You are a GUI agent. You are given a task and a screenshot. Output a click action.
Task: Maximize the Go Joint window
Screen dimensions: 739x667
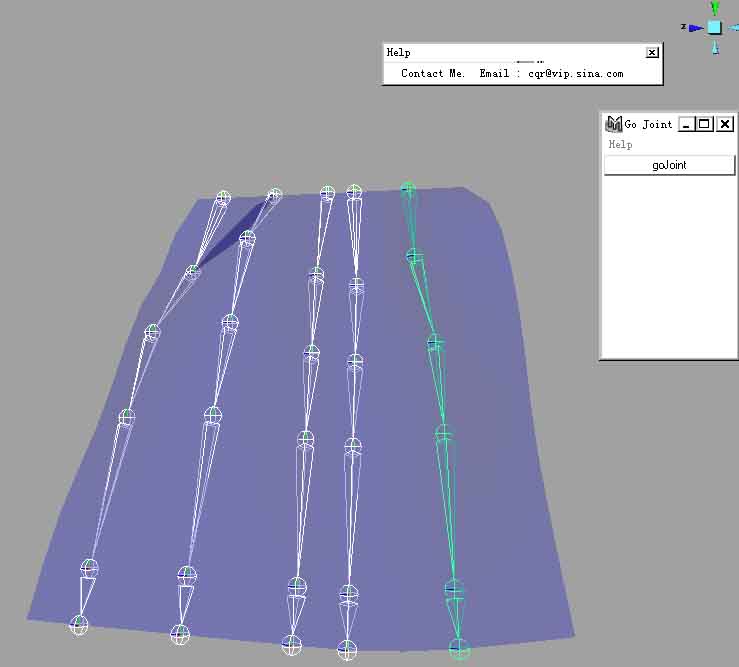coord(704,124)
